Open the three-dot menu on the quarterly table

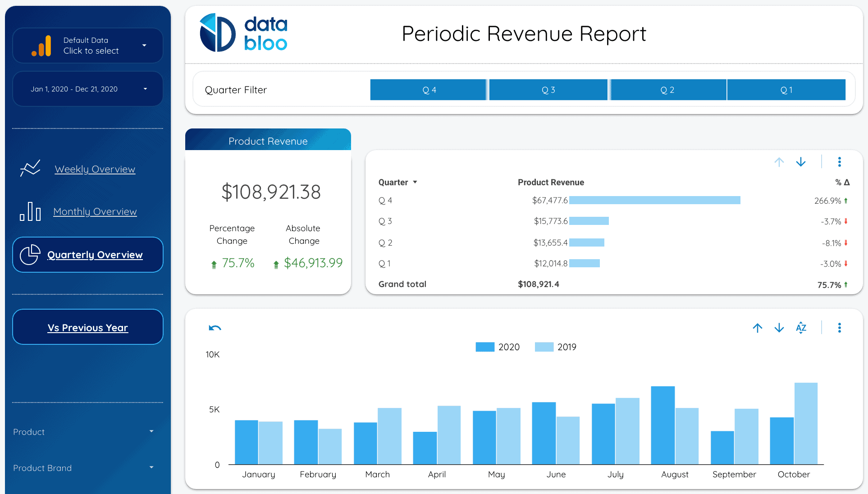click(839, 162)
